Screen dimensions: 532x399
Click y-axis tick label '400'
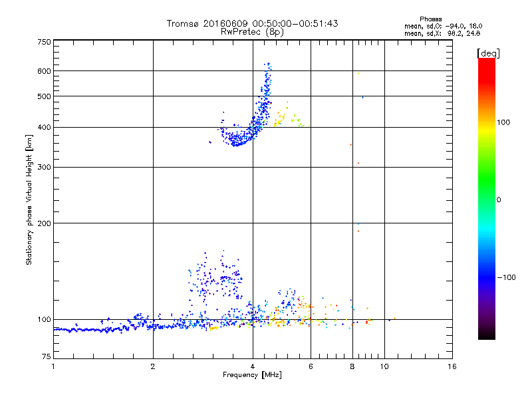[x=45, y=127]
